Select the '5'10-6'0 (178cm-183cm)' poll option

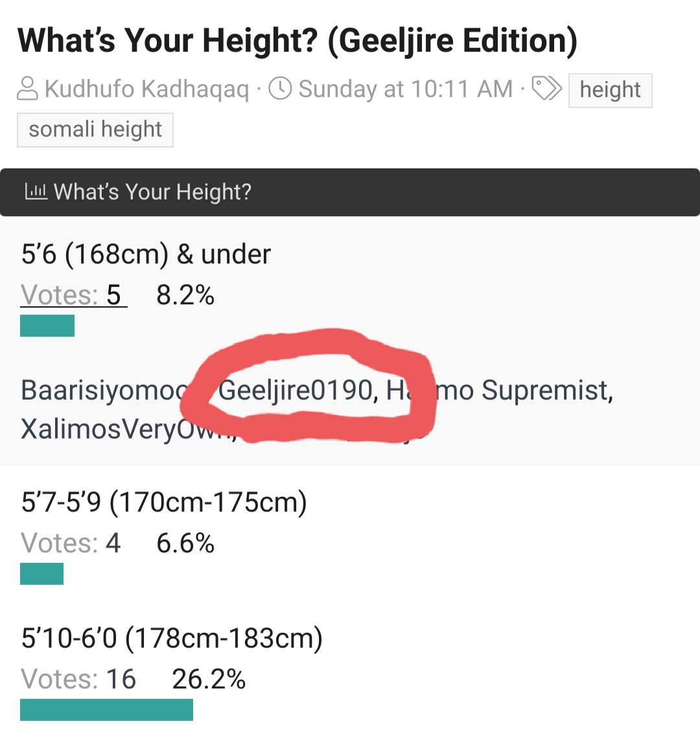point(172,638)
